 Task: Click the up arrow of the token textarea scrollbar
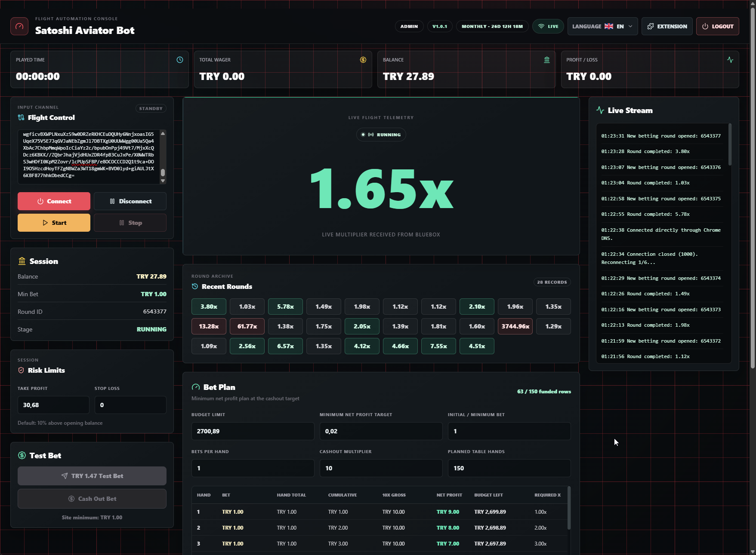tap(163, 133)
